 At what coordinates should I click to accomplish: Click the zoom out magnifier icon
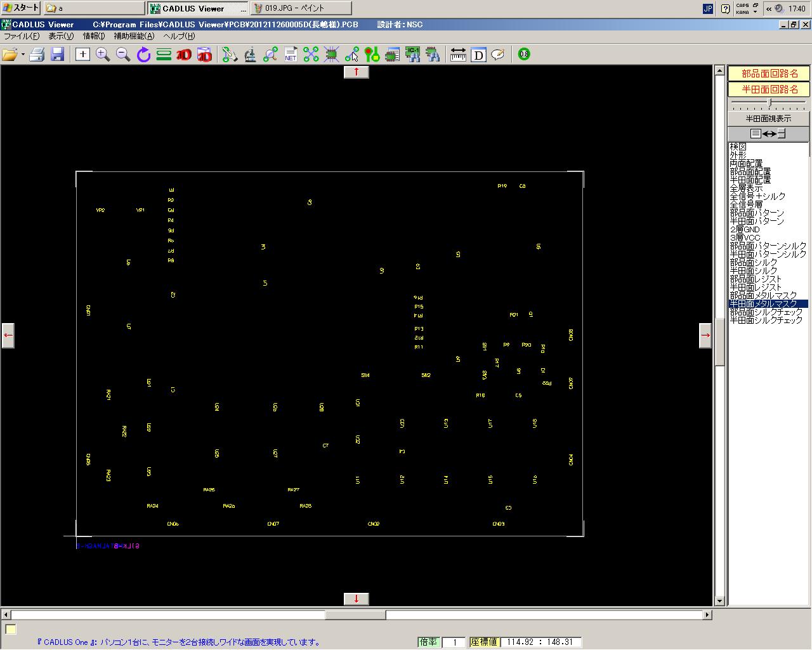123,55
